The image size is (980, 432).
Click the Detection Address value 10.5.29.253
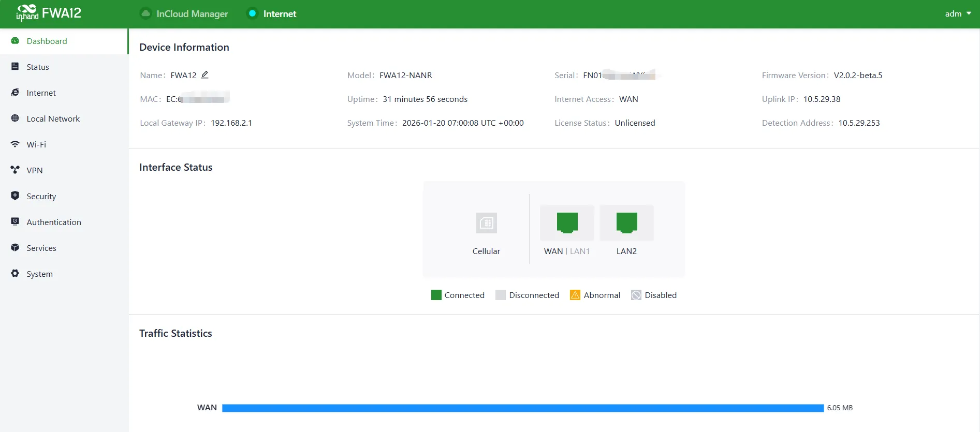[x=859, y=123]
